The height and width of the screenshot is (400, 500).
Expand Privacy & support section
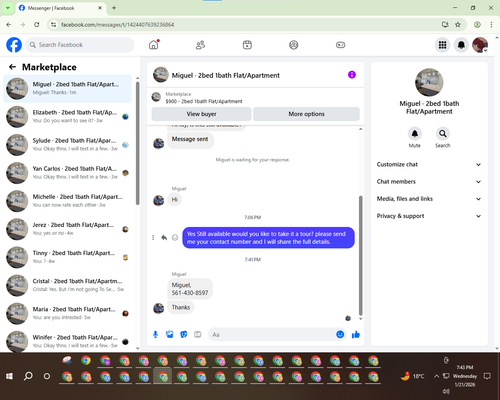click(x=429, y=216)
